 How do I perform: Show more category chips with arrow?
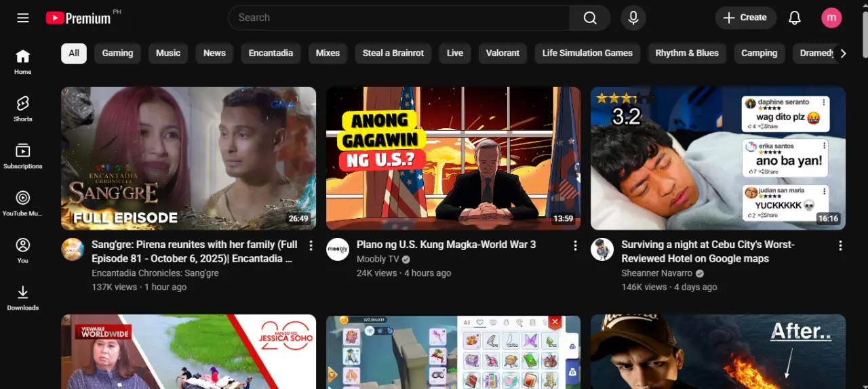[843, 53]
